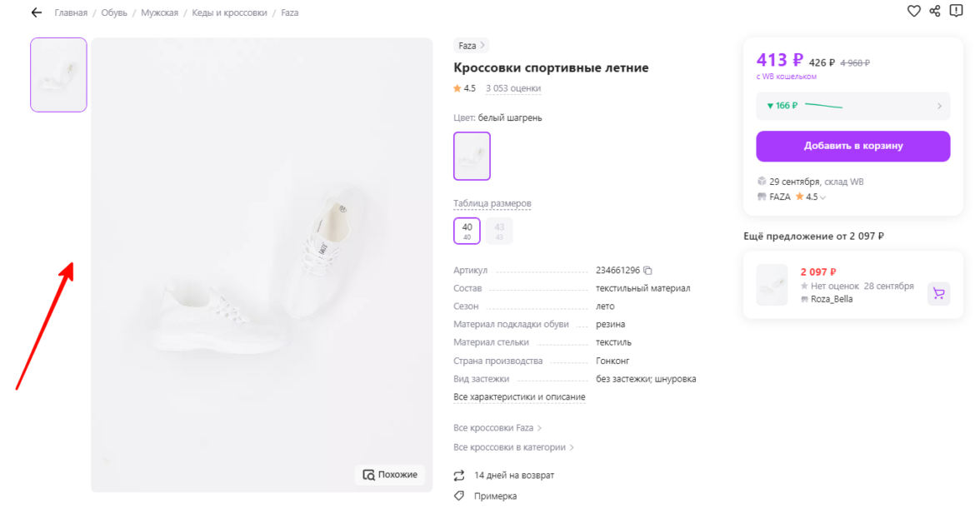The image size is (980, 528).
Task: Click the fitting tag icon
Action: (458, 496)
